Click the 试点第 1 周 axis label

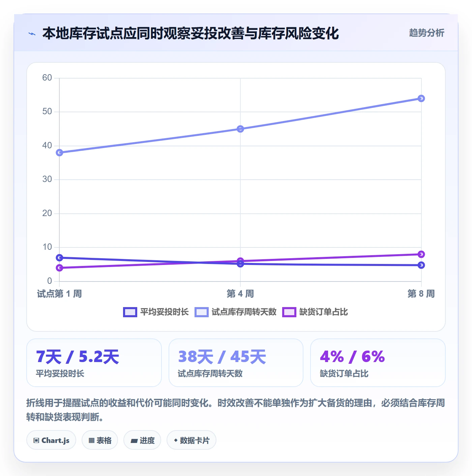click(59, 294)
